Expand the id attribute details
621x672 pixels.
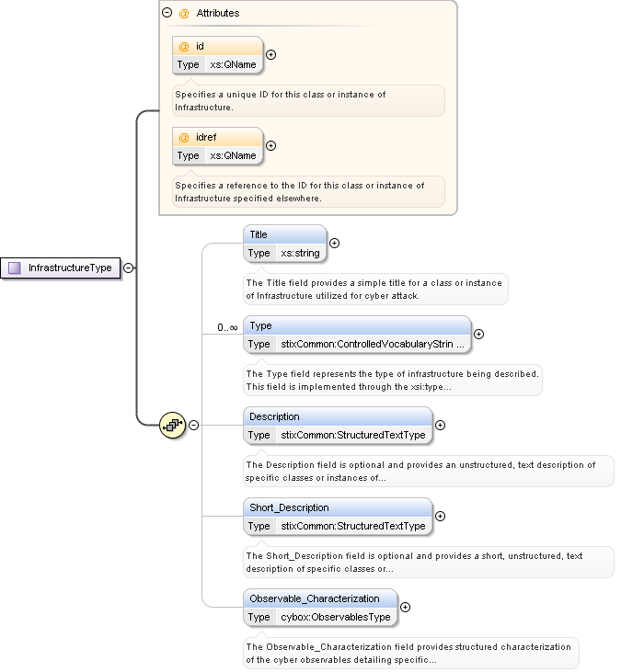point(270,55)
